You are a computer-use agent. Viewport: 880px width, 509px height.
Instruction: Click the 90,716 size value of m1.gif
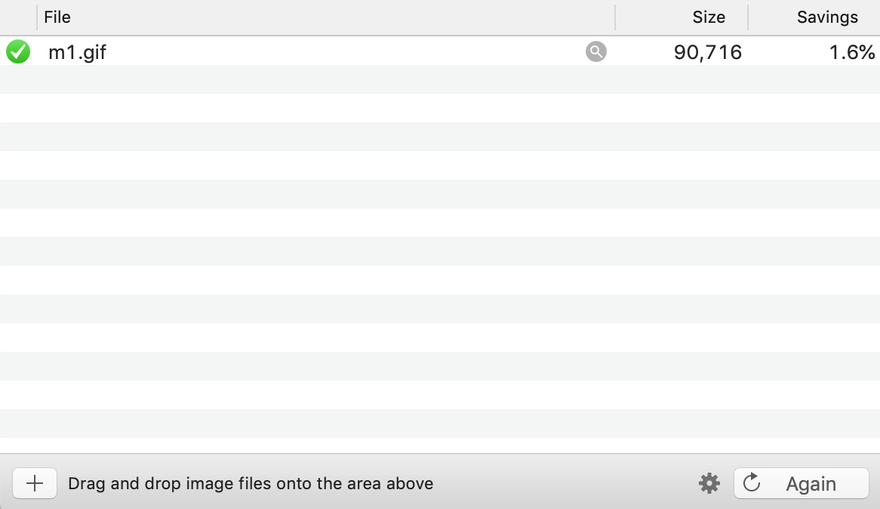[x=708, y=52]
